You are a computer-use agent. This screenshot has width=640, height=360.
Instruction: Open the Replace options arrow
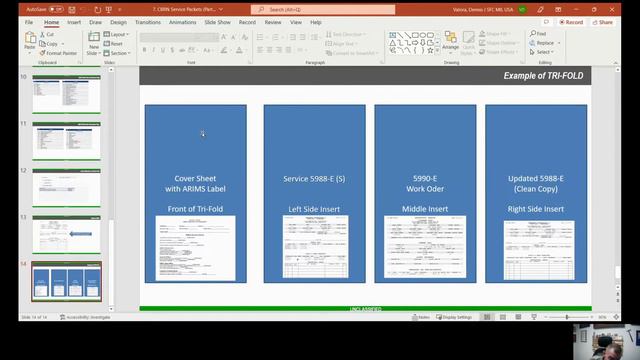point(559,43)
